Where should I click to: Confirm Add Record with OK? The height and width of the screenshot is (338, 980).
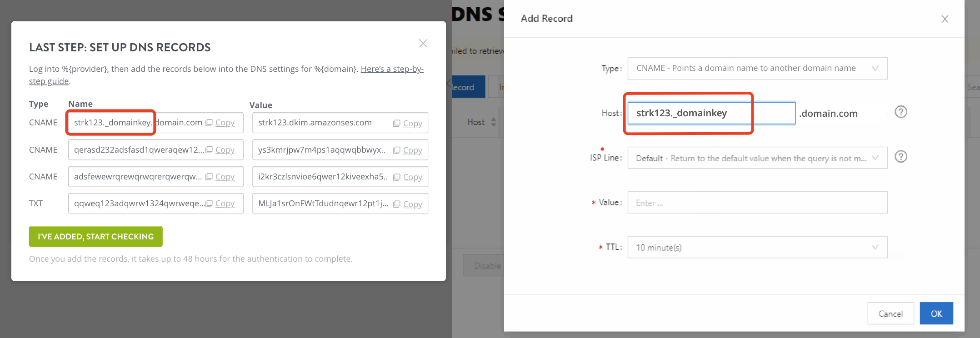pos(936,313)
